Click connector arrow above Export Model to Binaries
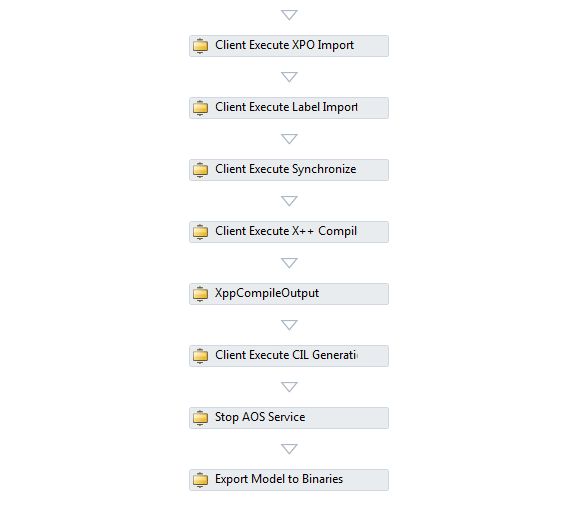574x506 pixels. 289,449
